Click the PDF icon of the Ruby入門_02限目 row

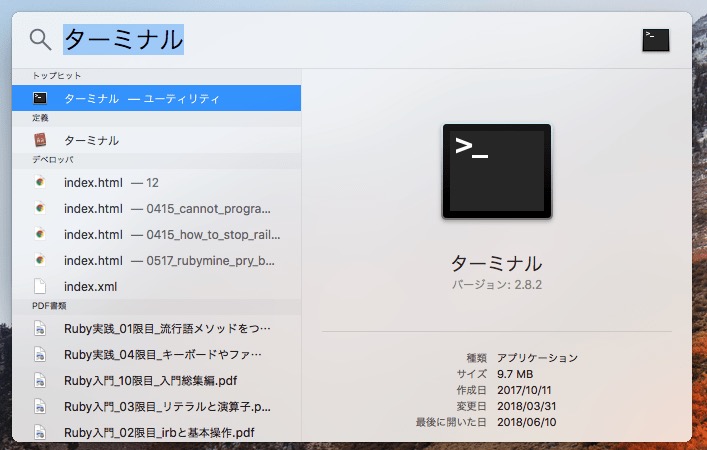pyautogui.click(x=40, y=432)
